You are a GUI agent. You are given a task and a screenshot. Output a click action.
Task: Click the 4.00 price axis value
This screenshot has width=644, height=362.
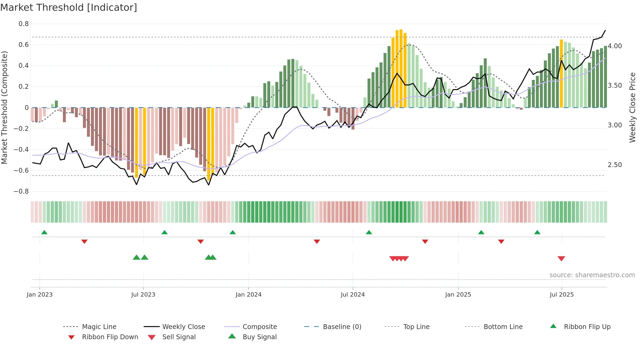pyautogui.click(x=615, y=46)
